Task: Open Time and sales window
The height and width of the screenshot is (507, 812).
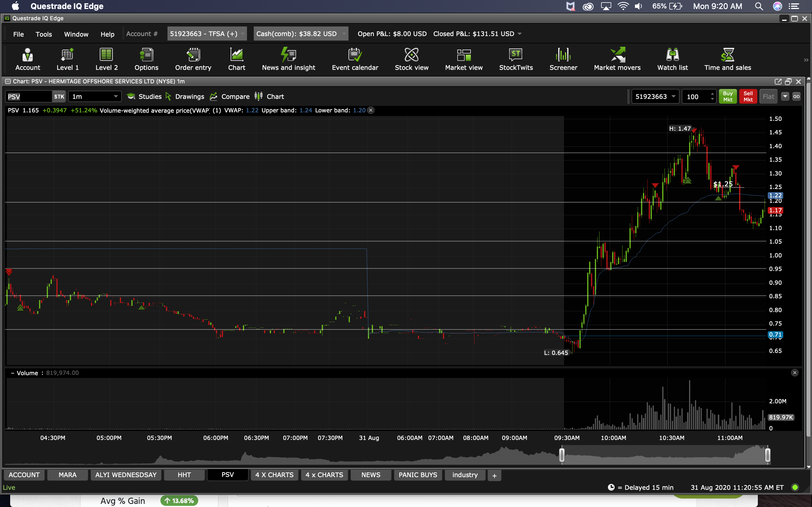Action: [727, 59]
